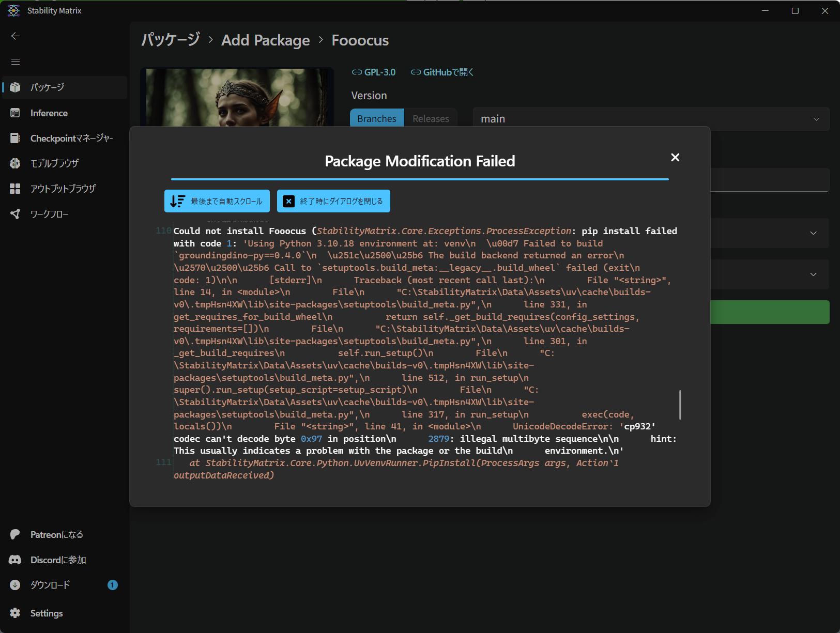Viewport: 840px width, 633px height.
Task: Open the アウトプットブラウザ output browser
Action: coord(64,189)
